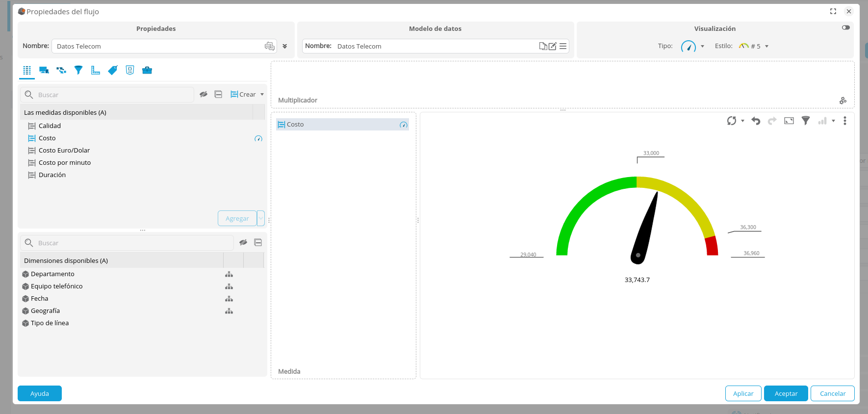
Task: Click the undo arrow in chart toolbar
Action: (x=756, y=121)
